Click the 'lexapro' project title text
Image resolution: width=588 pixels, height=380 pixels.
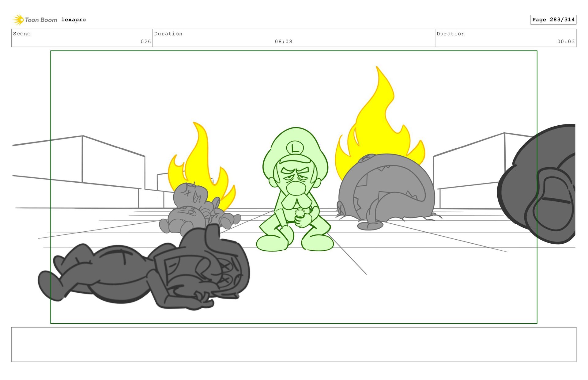tap(73, 20)
